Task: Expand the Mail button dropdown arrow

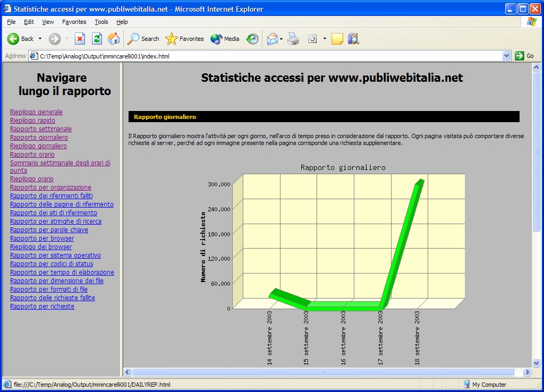Action: coord(282,39)
